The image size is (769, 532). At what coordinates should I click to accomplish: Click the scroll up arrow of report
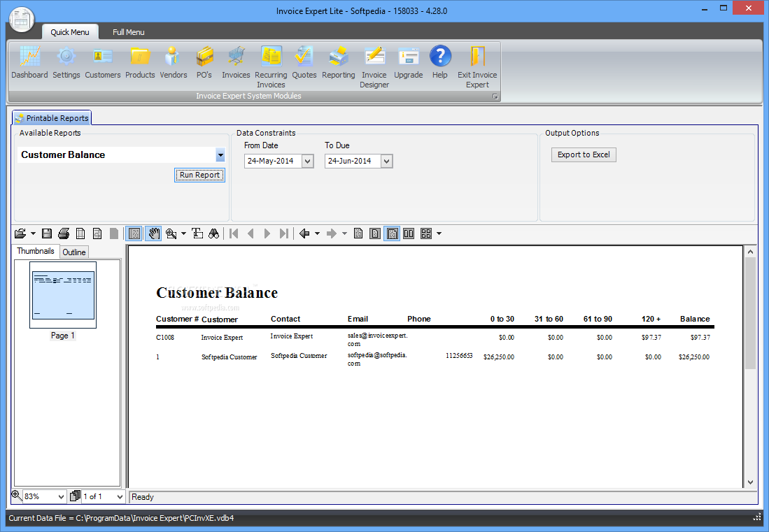[x=750, y=252]
